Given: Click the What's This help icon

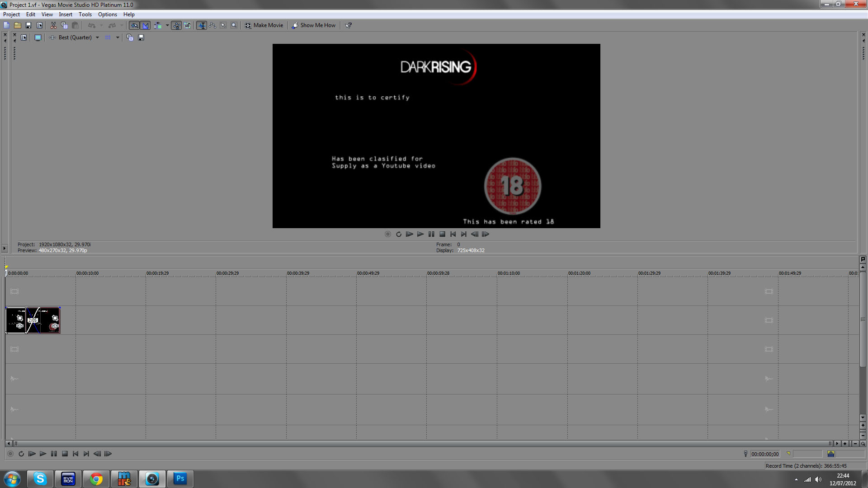Looking at the screenshot, I should pos(349,25).
